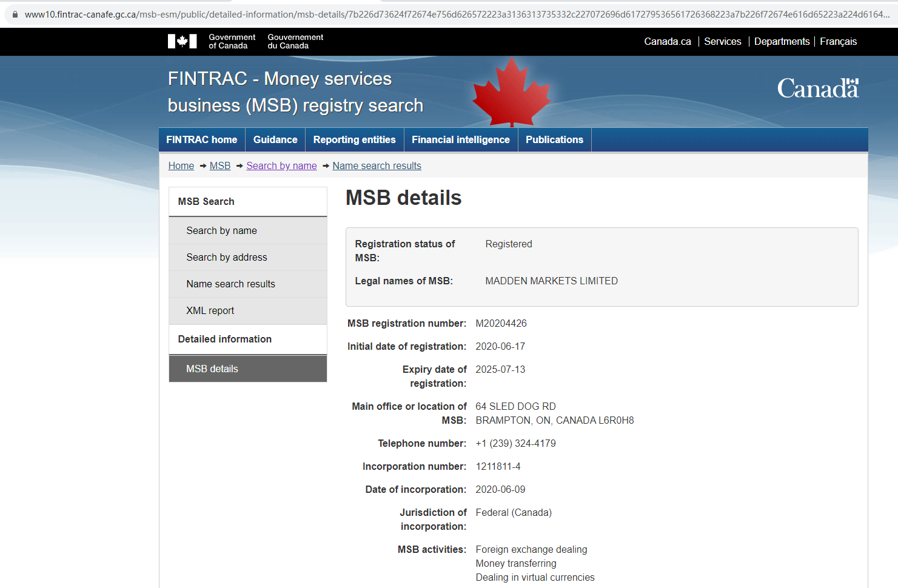Open the FINTRAC home menu item
This screenshot has width=898, height=588.
point(202,139)
